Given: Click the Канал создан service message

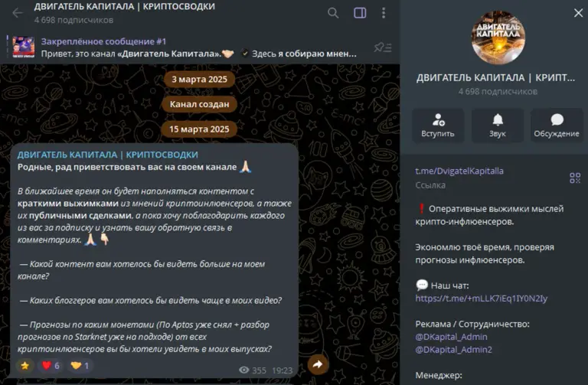Looking at the screenshot, I should (x=200, y=104).
